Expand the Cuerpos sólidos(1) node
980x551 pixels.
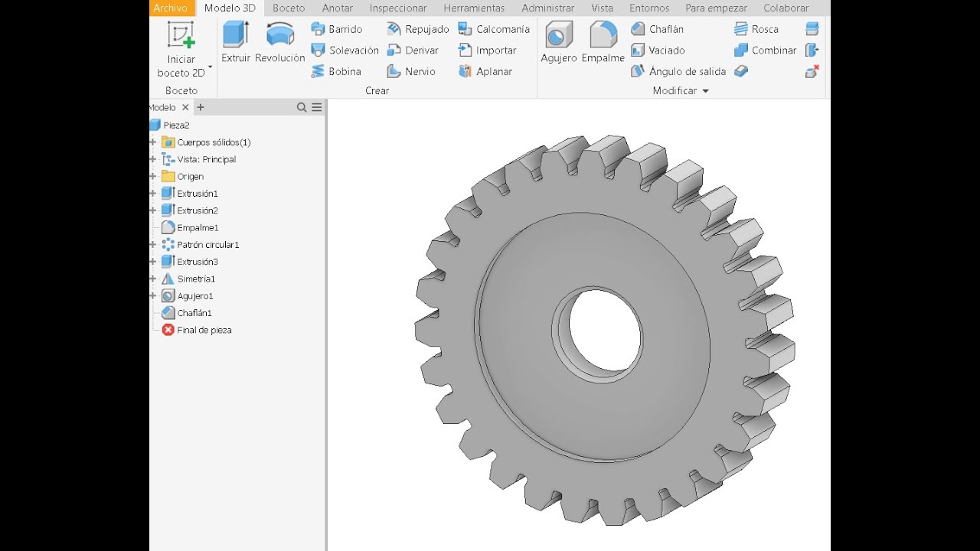153,142
